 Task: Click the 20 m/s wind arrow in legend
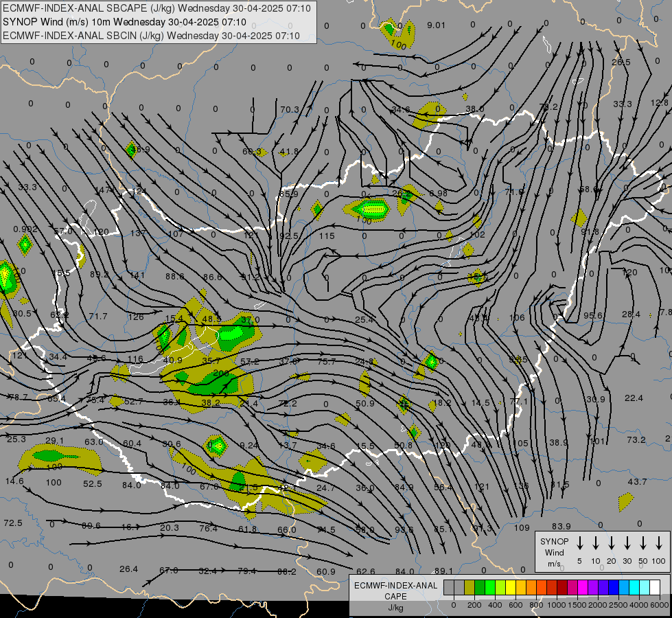point(612,543)
